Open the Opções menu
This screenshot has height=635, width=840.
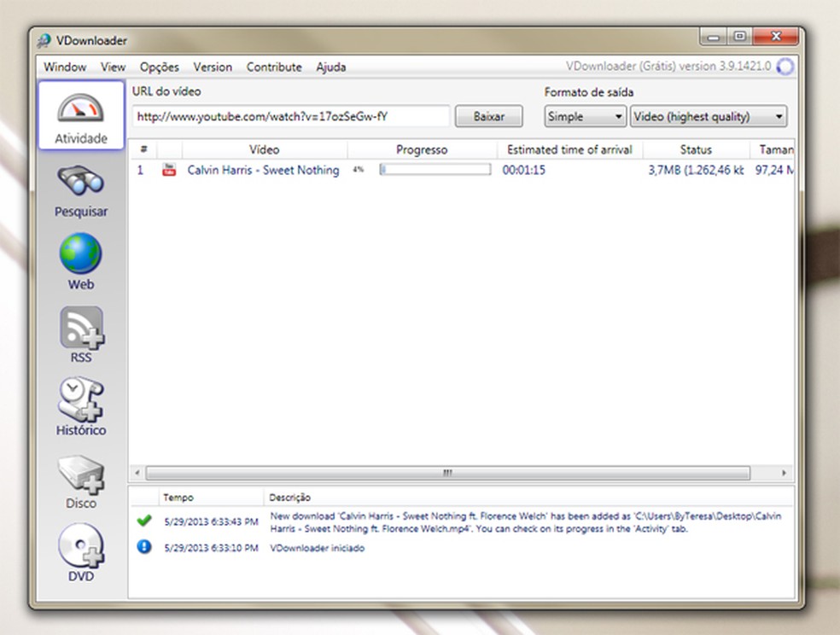(x=160, y=67)
